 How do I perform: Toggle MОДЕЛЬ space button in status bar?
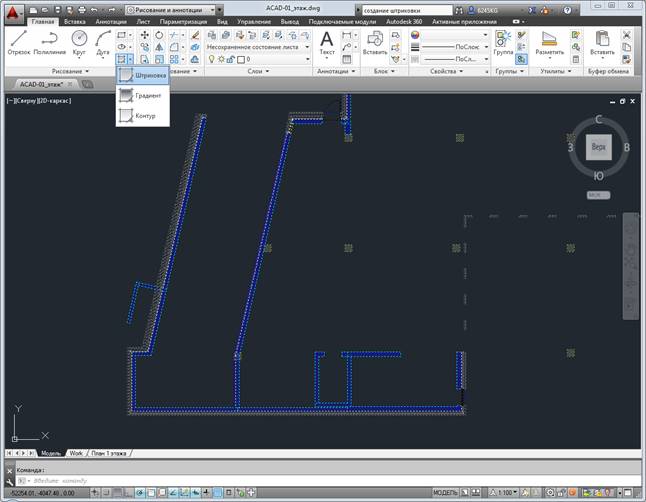click(445, 493)
